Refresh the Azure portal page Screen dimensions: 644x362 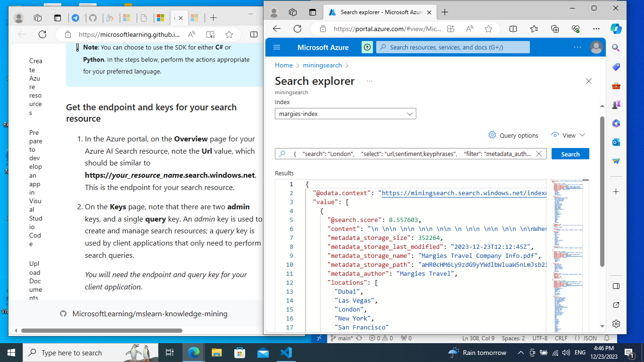pos(297,29)
